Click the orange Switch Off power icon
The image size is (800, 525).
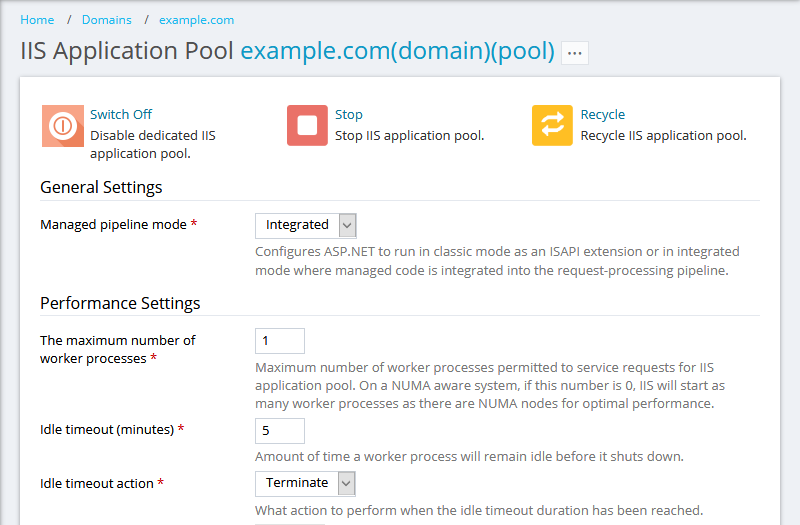[62, 126]
